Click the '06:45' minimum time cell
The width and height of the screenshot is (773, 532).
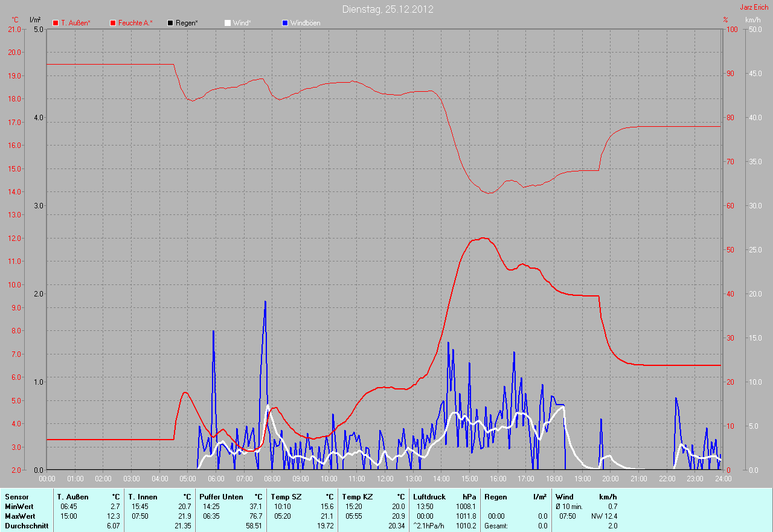[69, 507]
